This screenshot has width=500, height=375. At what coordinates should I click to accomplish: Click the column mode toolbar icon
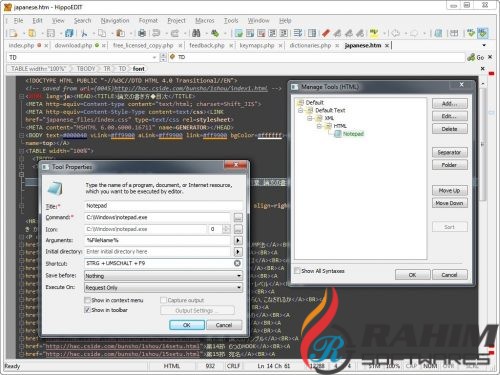coord(312,33)
